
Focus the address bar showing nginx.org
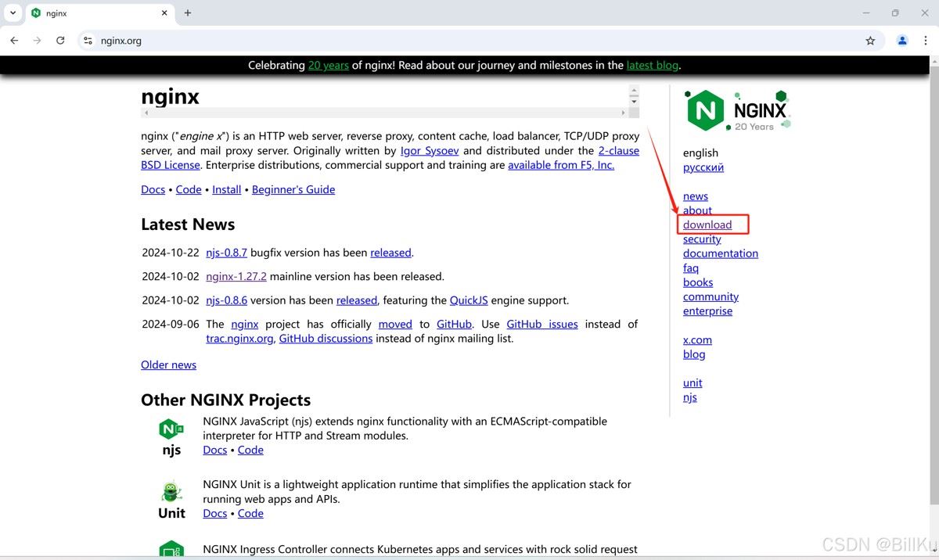pyautogui.click(x=480, y=41)
